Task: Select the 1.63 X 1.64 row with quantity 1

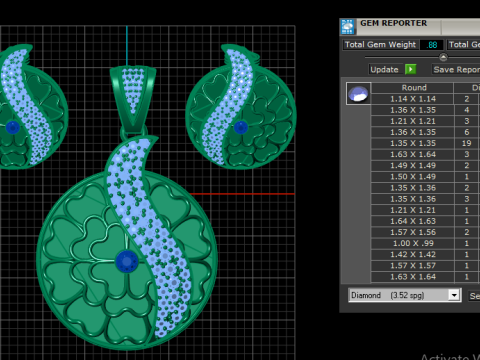Action: [x=425, y=277]
